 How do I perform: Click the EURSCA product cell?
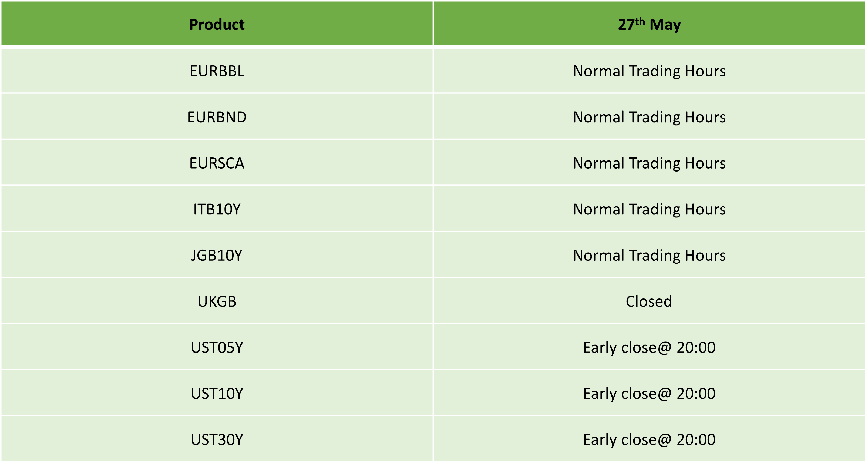pos(217,163)
